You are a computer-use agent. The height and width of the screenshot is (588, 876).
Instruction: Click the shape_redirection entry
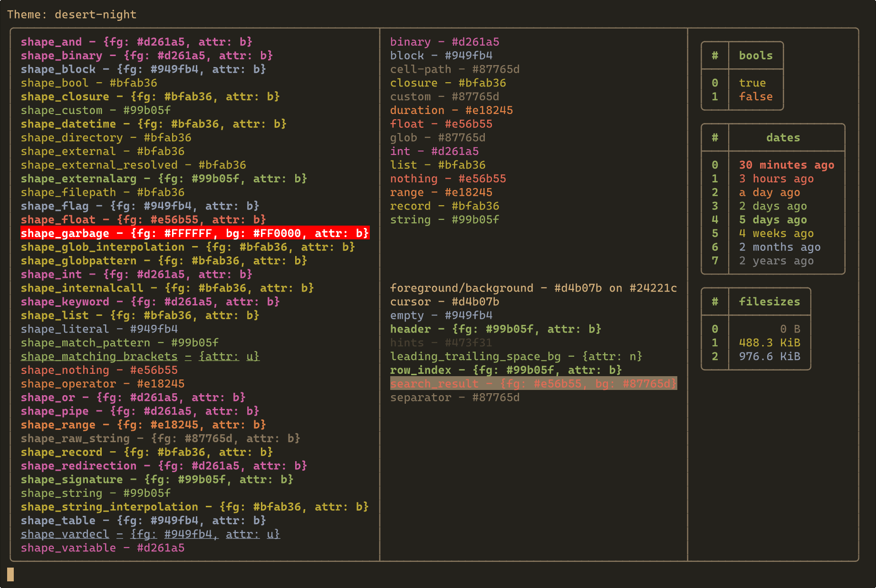point(164,466)
